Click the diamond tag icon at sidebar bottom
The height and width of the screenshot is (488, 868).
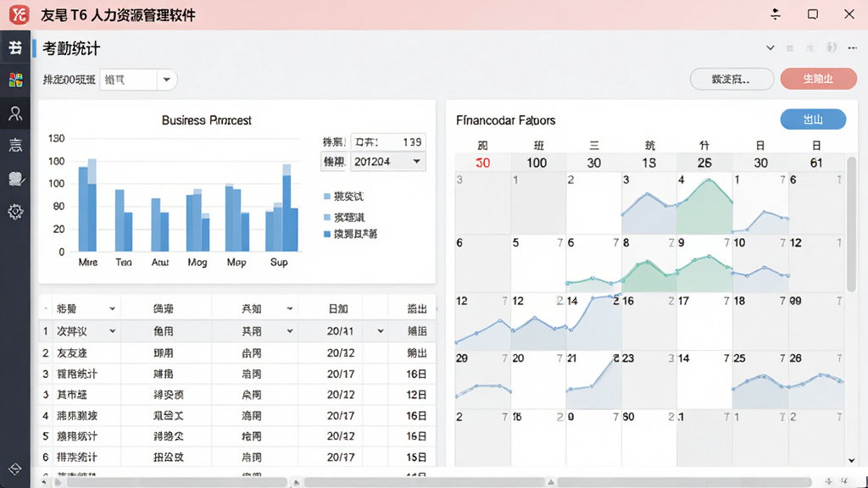(15, 469)
